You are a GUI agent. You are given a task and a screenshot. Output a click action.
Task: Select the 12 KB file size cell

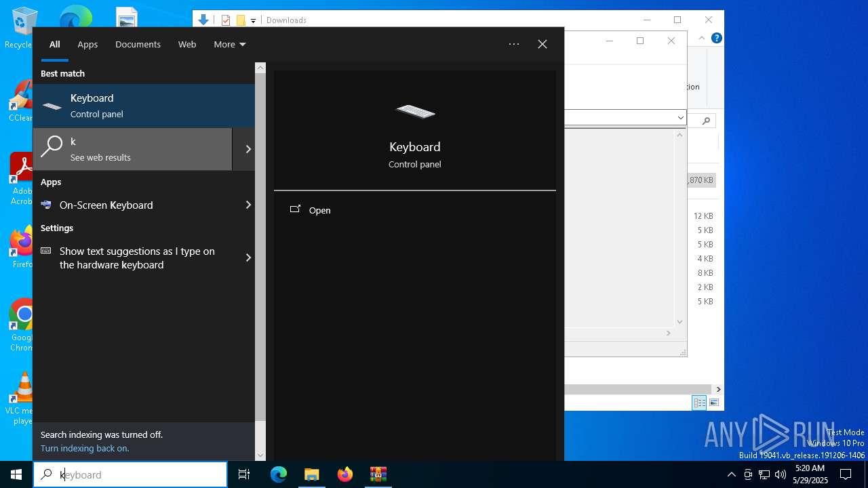[703, 216]
